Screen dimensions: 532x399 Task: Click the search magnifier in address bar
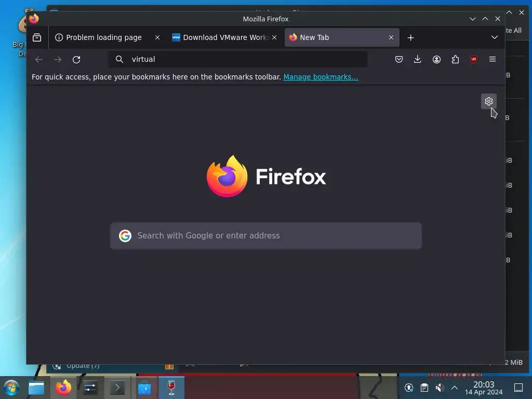(x=119, y=59)
